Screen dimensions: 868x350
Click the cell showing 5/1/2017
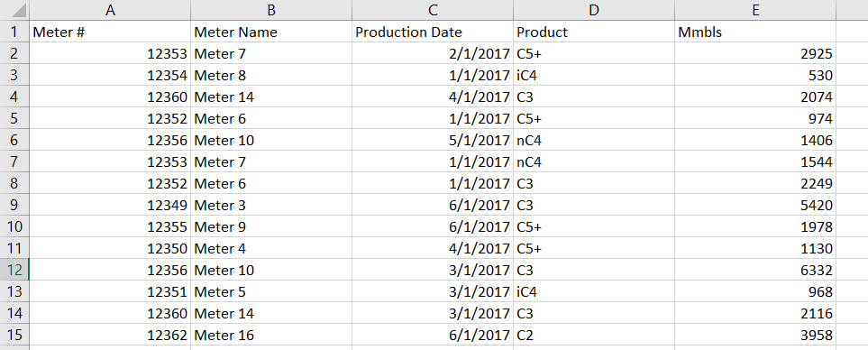(433, 141)
